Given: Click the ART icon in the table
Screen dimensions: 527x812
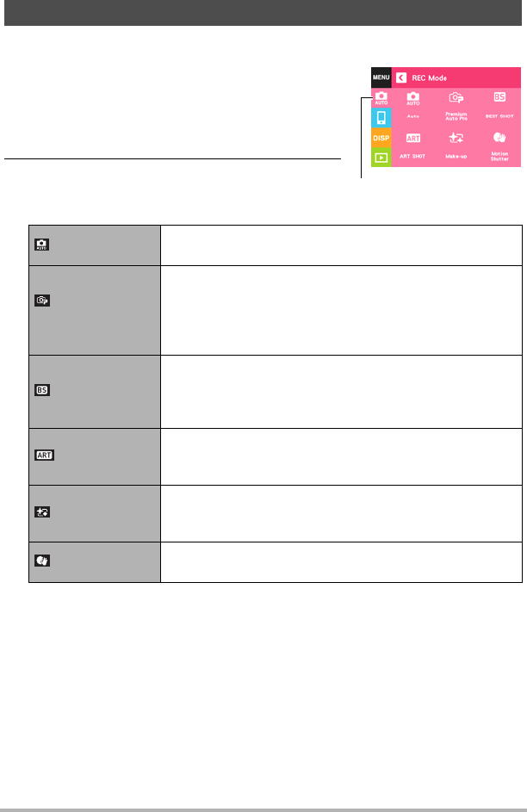Looking at the screenshot, I should click(x=44, y=456).
